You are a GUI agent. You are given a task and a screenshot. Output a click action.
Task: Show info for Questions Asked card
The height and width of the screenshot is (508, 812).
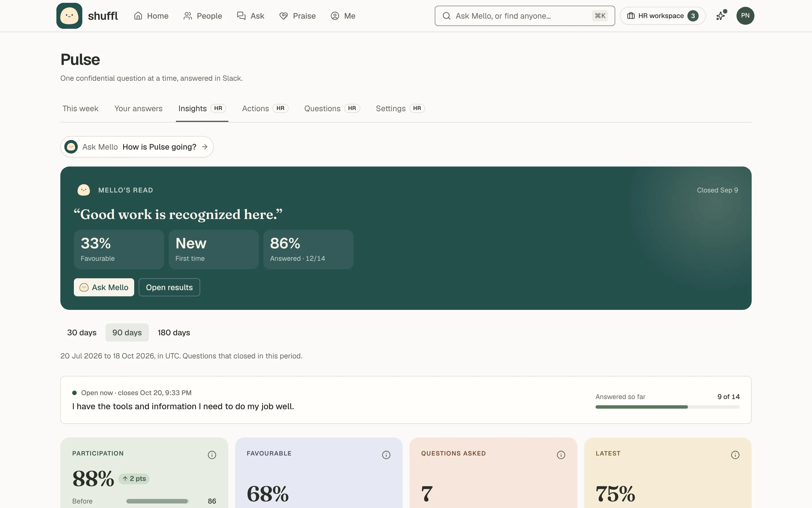(561, 455)
